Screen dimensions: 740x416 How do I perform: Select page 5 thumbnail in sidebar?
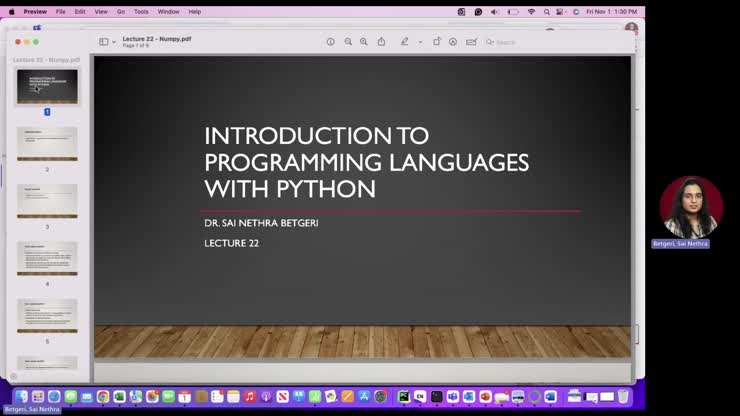pyautogui.click(x=47, y=315)
